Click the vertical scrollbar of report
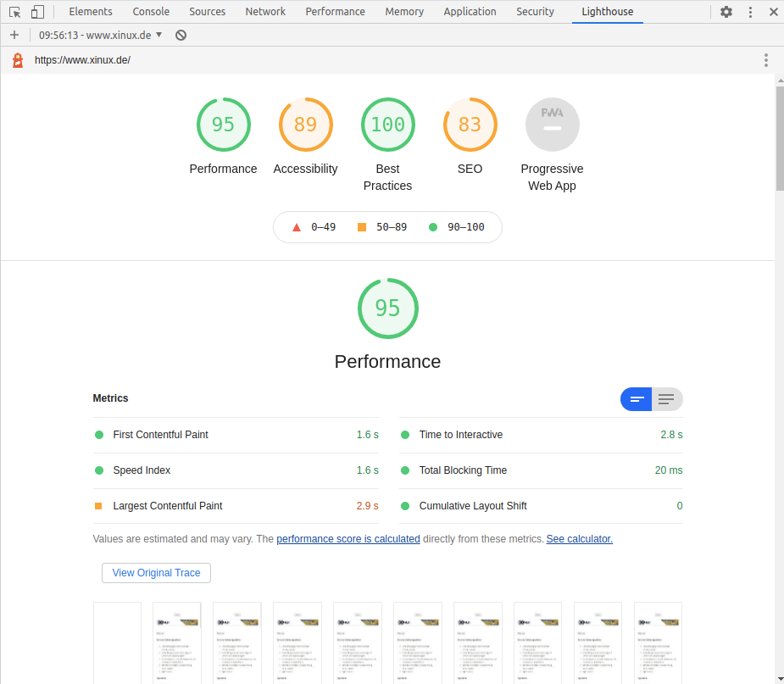 pos(779,381)
